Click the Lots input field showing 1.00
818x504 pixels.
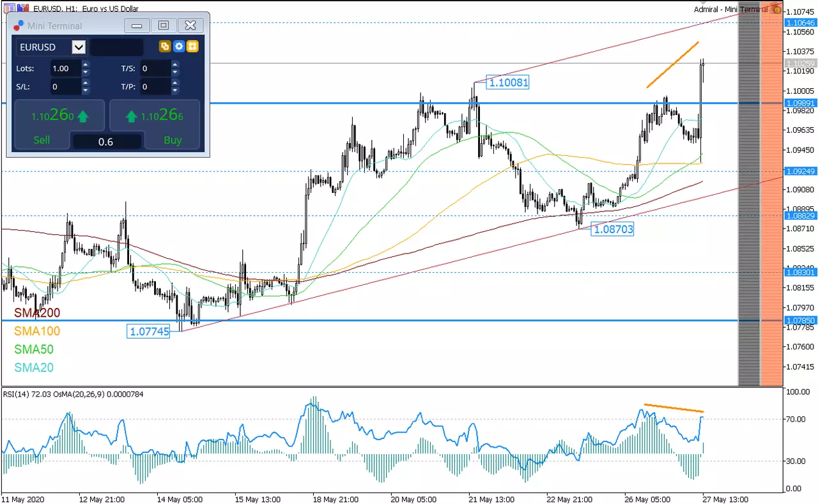(65, 68)
